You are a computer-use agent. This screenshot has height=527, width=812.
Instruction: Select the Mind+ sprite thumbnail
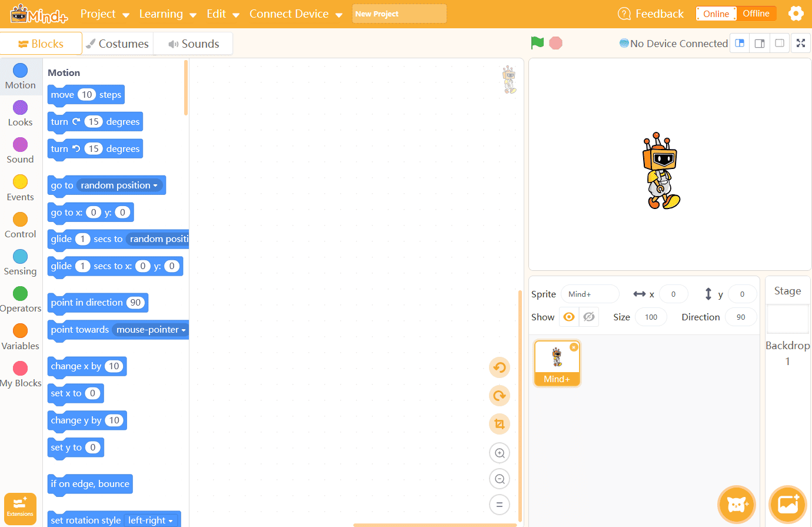(x=557, y=363)
